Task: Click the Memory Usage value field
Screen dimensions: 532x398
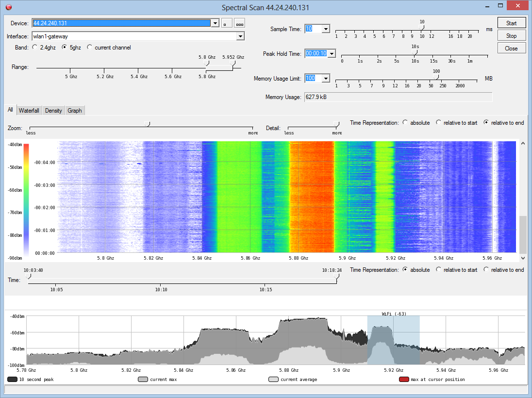Action: (398, 97)
